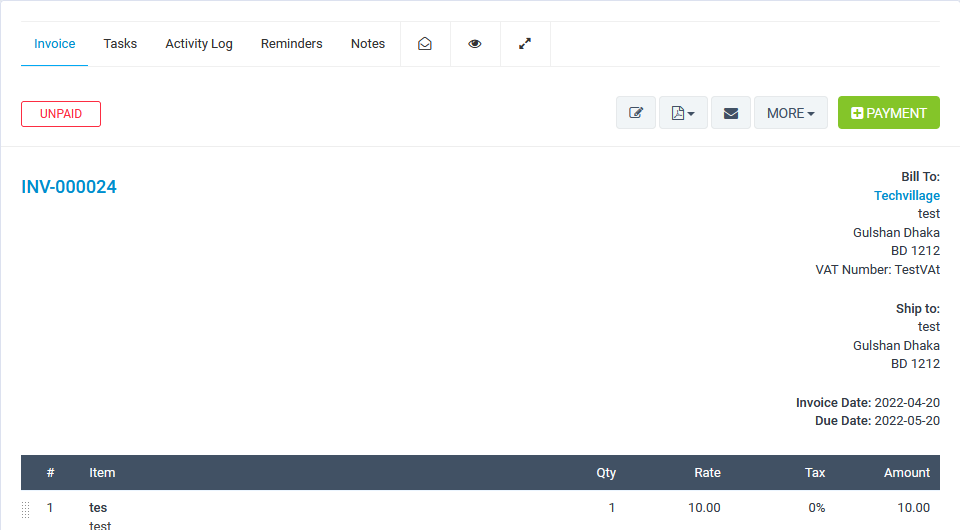Select the Invoice tab
960x530 pixels.
(x=54, y=44)
